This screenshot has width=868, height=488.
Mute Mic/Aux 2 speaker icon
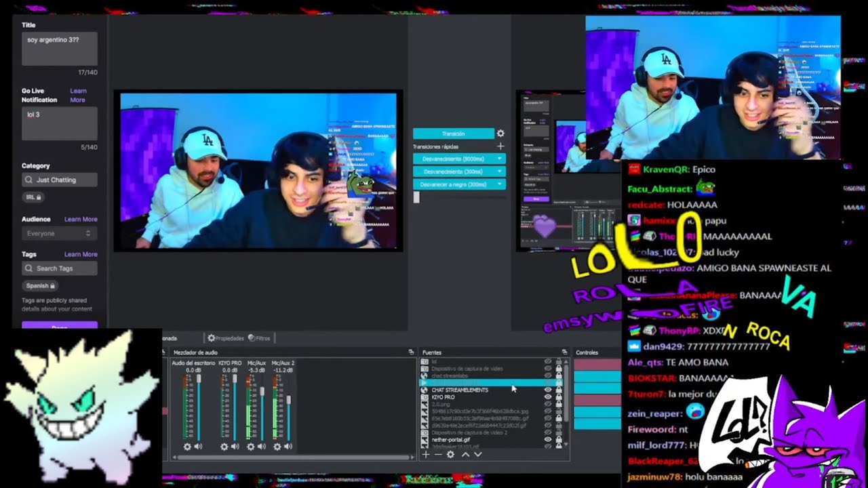click(x=288, y=447)
